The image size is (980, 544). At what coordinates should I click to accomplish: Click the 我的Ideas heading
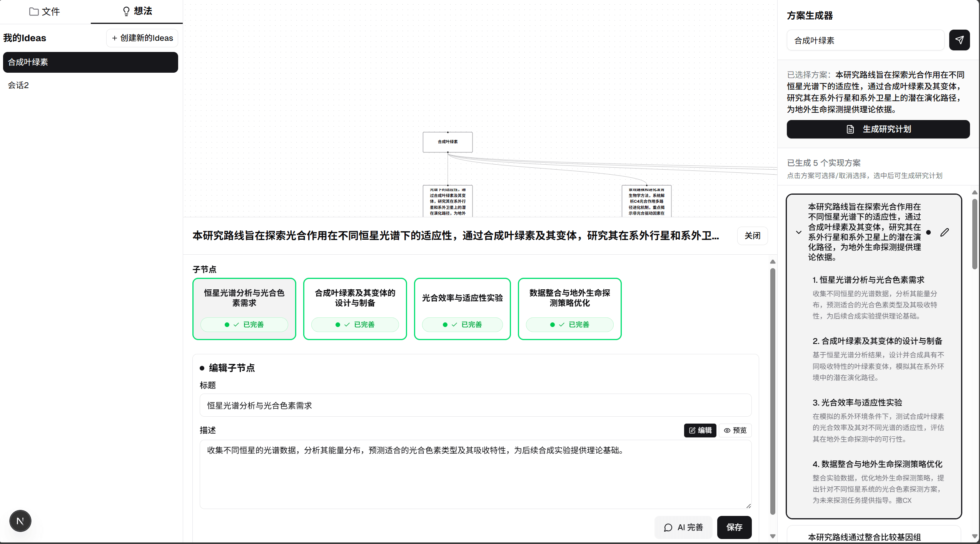click(25, 38)
